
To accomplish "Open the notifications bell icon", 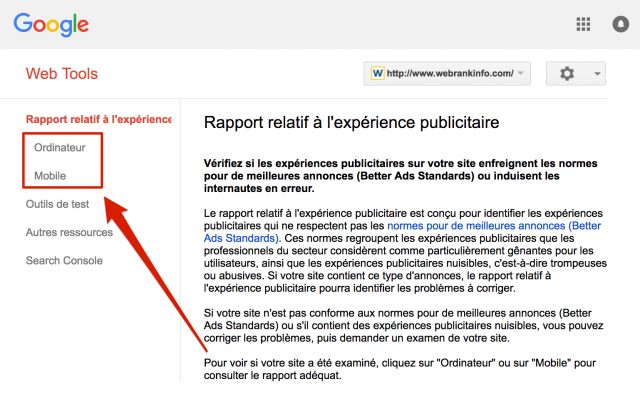I will coord(620,24).
